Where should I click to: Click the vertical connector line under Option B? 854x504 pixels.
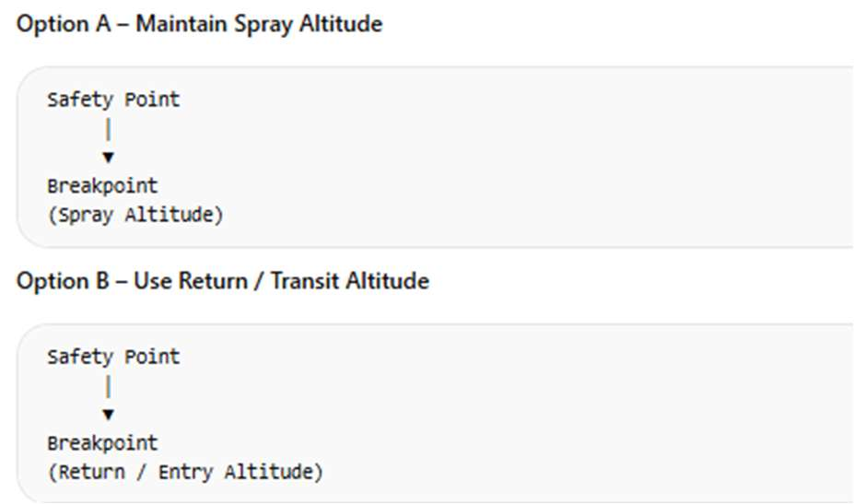pos(109,385)
